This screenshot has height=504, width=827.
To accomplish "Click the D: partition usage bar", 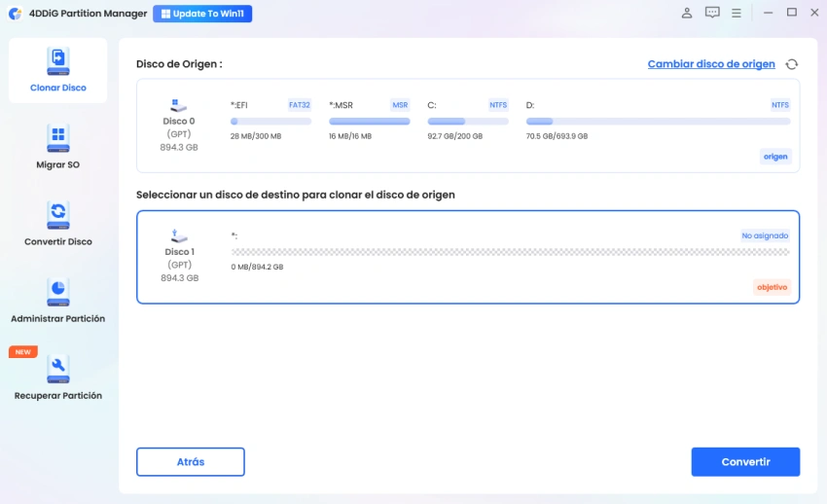I will click(659, 122).
